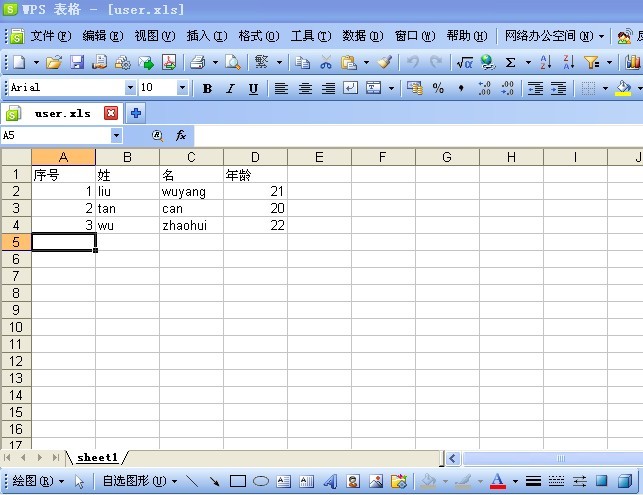Insert symbol with square-root icon
The image size is (643, 495).
[x=465, y=62]
